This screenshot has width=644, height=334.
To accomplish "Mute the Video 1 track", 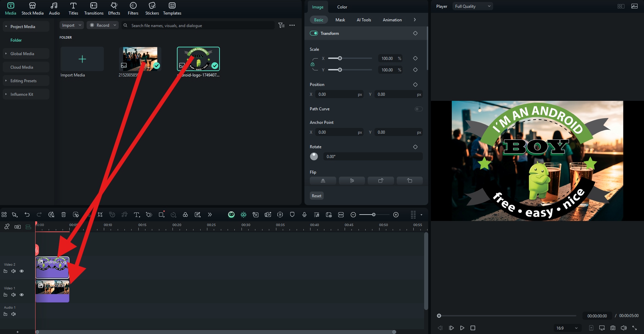I will click(x=14, y=295).
